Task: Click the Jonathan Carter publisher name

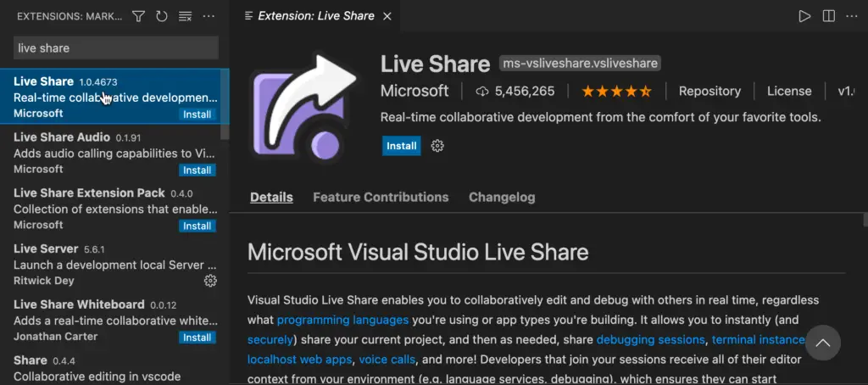Action: click(x=55, y=337)
